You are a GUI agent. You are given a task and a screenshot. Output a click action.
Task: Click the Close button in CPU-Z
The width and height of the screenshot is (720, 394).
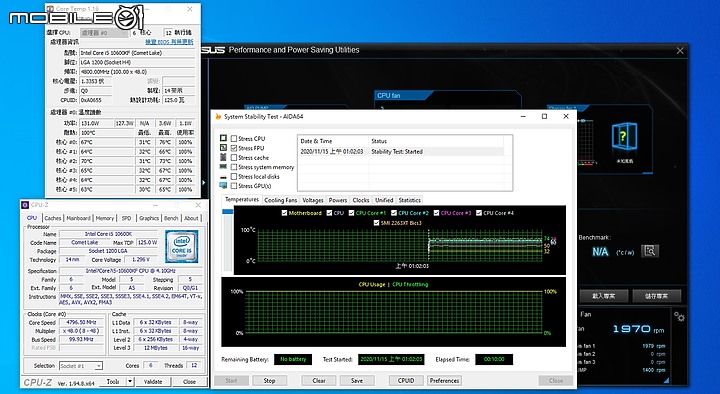[189, 382]
